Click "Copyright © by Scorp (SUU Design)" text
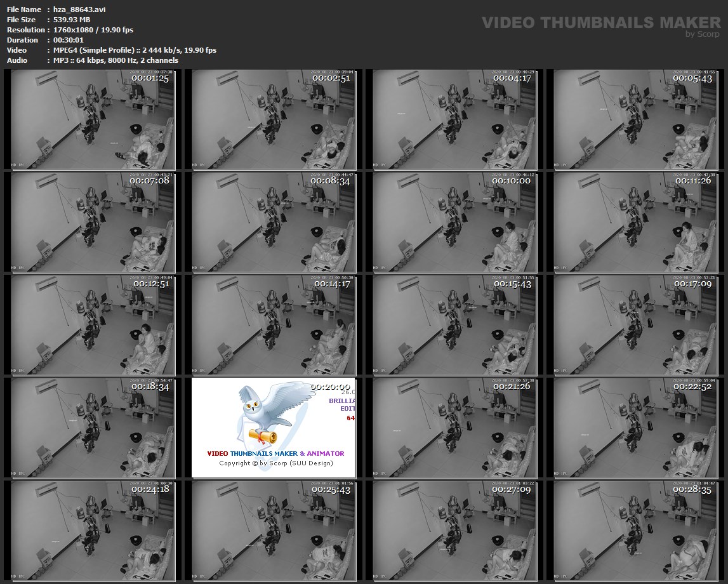Viewport: 728px width, 584px height. pos(276,463)
